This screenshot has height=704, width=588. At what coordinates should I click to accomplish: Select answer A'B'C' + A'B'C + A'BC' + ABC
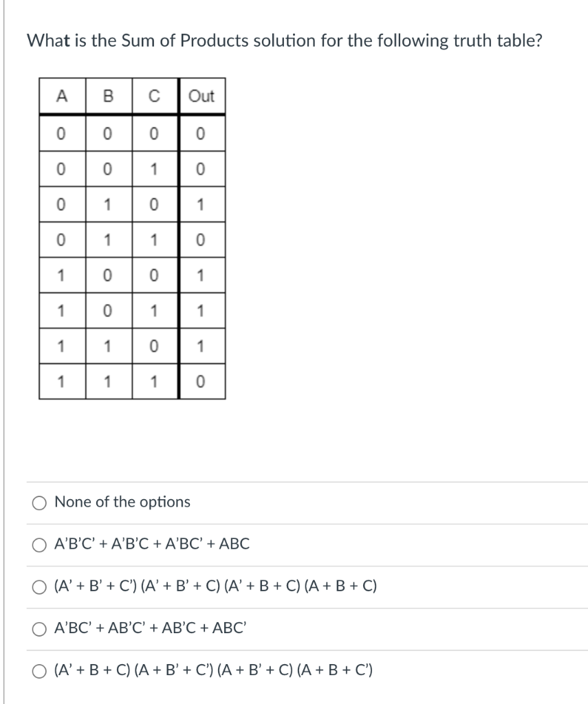click(x=39, y=544)
